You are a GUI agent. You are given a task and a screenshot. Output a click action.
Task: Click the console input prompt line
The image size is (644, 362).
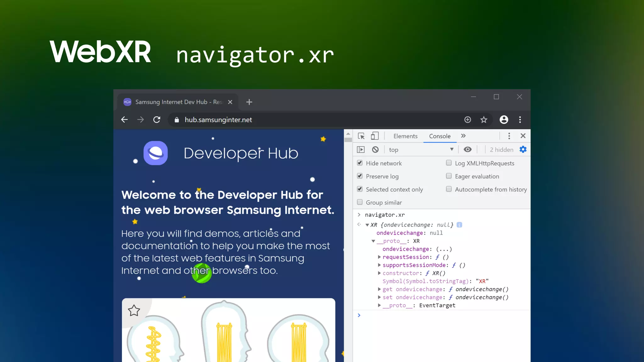[x=441, y=315]
